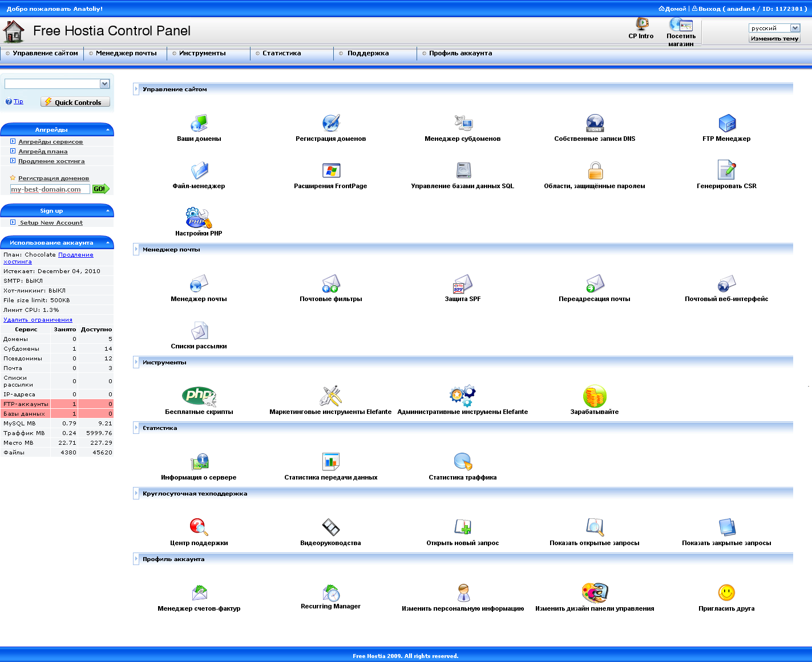This screenshot has width=812, height=662.
Task: Collapse the Управление сайтом section
Action: tap(136, 89)
